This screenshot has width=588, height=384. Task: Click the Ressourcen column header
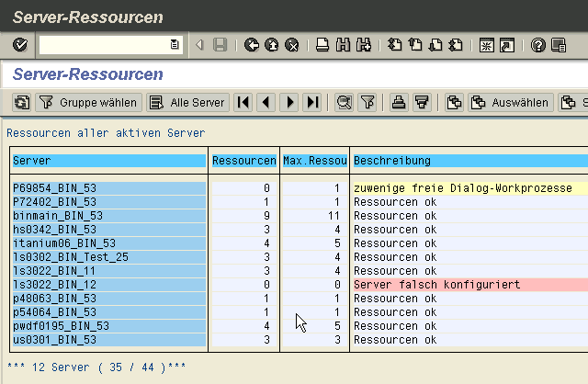[x=244, y=161]
